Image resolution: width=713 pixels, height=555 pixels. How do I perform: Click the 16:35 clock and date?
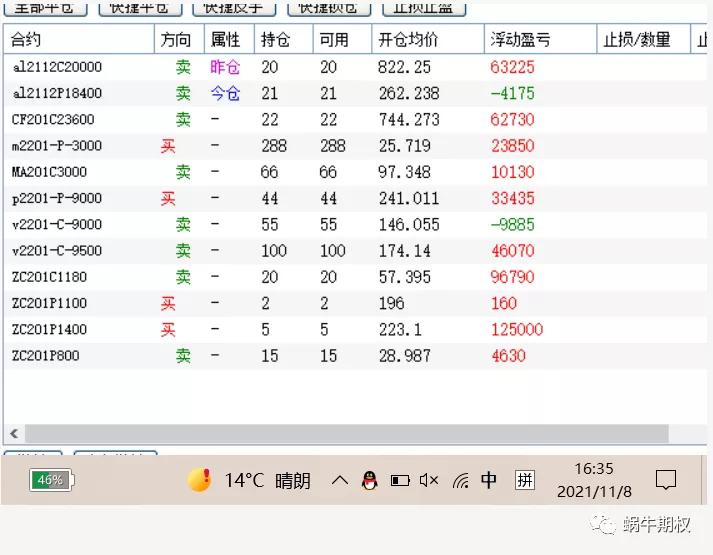[x=594, y=480]
